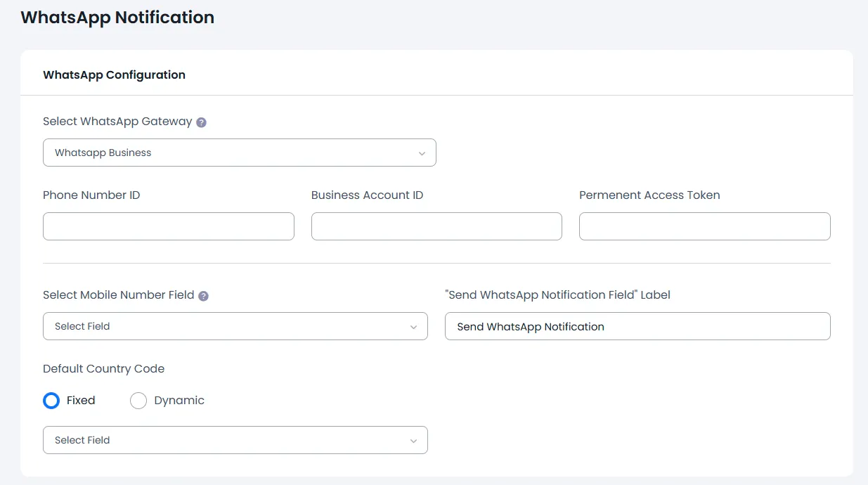Screen dimensions: 868x485
Task: Focus the Phone Number ID input
Action: click(169, 226)
